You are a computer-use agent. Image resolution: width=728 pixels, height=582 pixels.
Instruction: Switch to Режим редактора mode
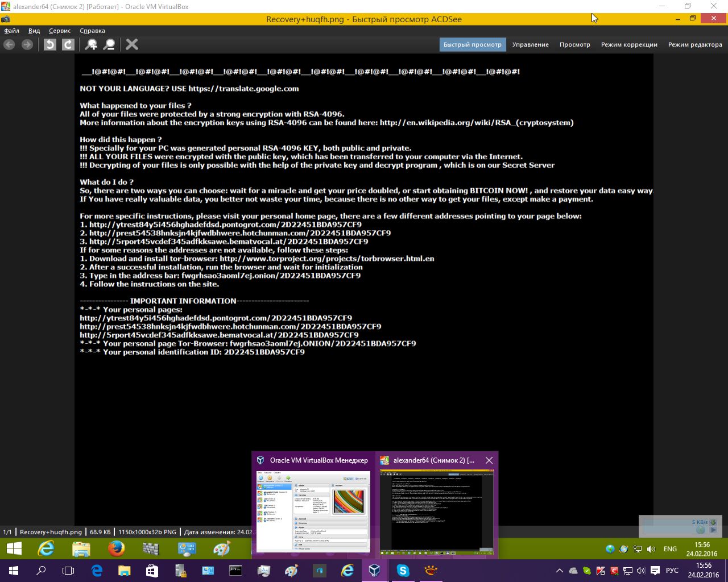695,44
